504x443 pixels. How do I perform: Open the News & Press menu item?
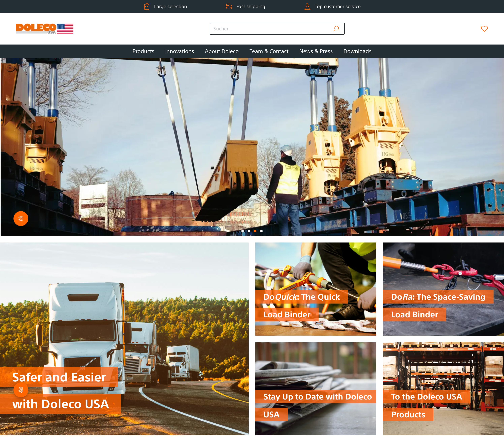tap(316, 51)
